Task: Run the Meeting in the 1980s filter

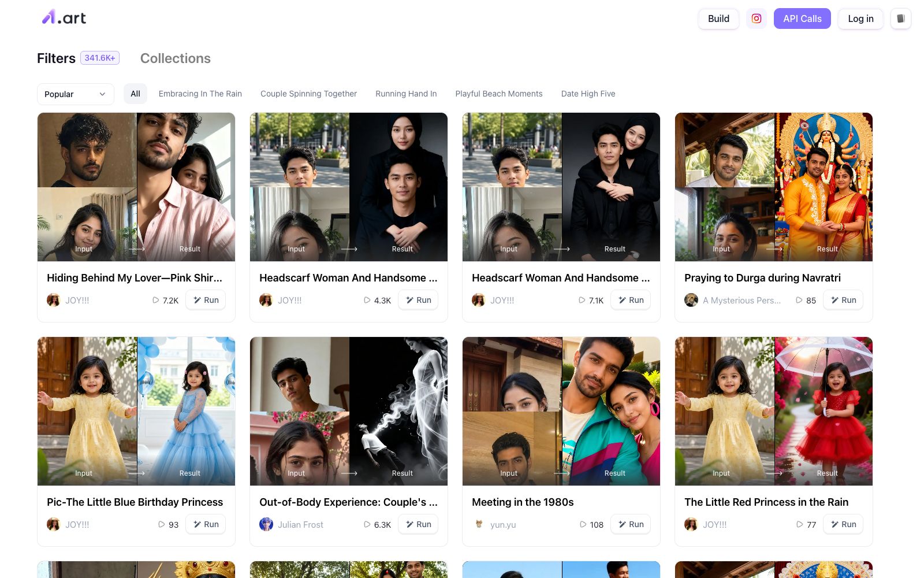Action: coord(631,524)
